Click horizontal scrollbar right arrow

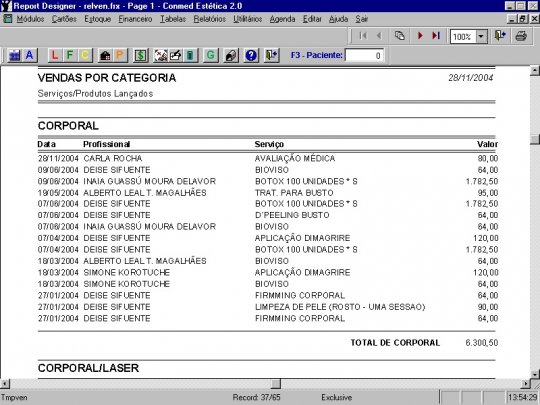coord(526,384)
